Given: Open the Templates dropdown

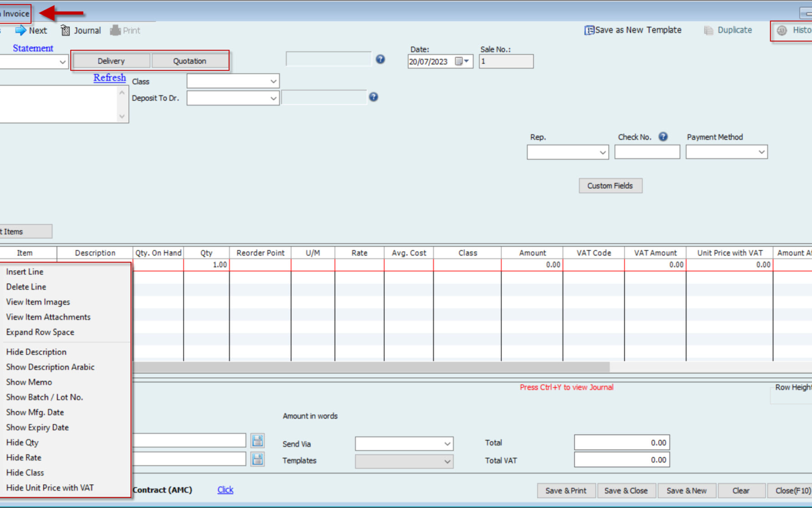Looking at the screenshot, I should [x=447, y=461].
